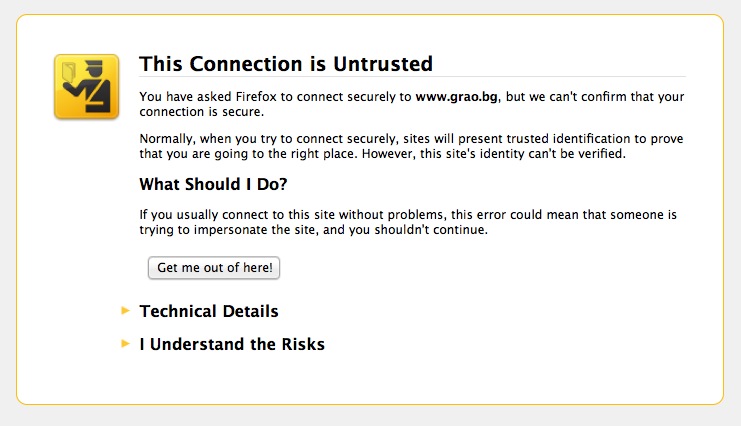The image size is (741, 426).
Task: Click the "Technical Details" heading text
Action: (x=209, y=312)
